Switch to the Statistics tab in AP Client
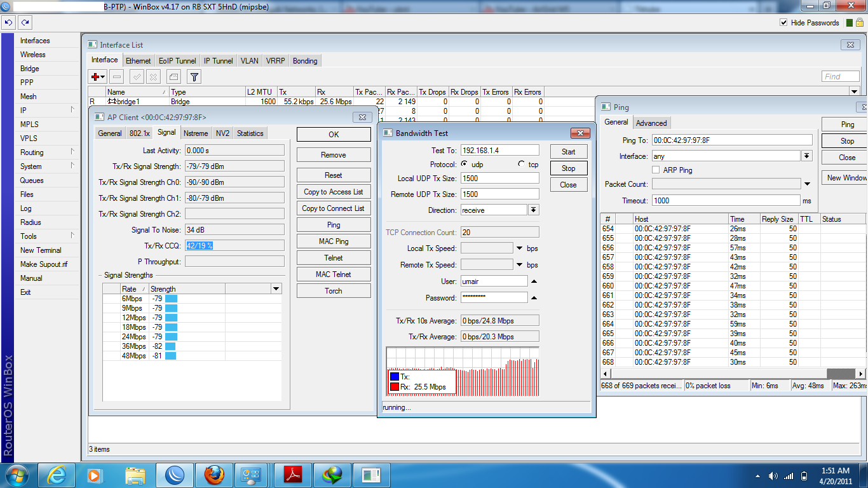The height and width of the screenshot is (488, 868). click(250, 133)
